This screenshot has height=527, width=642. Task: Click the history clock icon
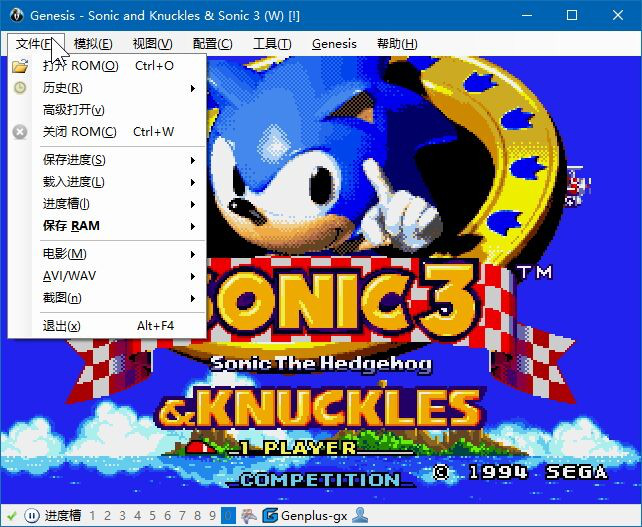(x=20, y=88)
